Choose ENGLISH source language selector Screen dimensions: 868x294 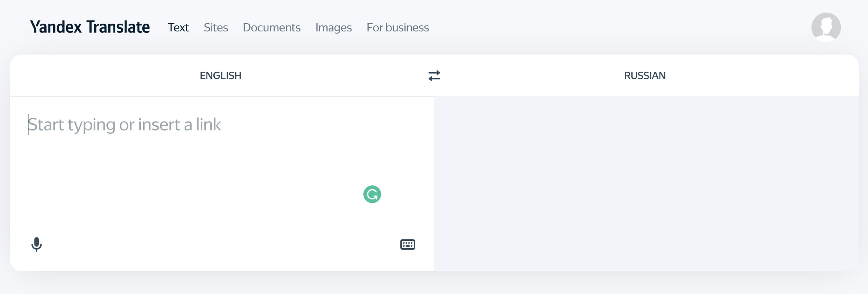(x=221, y=76)
